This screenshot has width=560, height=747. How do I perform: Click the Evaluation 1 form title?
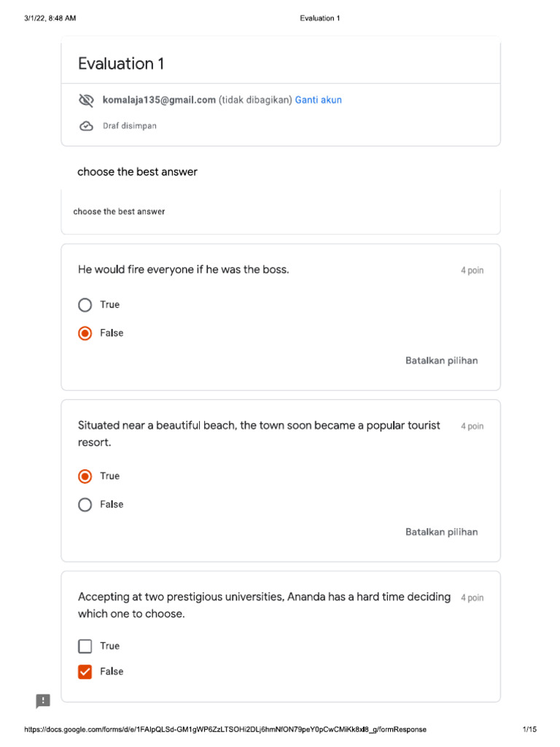click(121, 63)
